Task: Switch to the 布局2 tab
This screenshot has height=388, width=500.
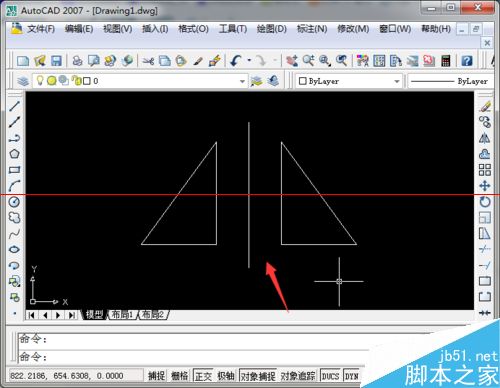Action: click(153, 314)
